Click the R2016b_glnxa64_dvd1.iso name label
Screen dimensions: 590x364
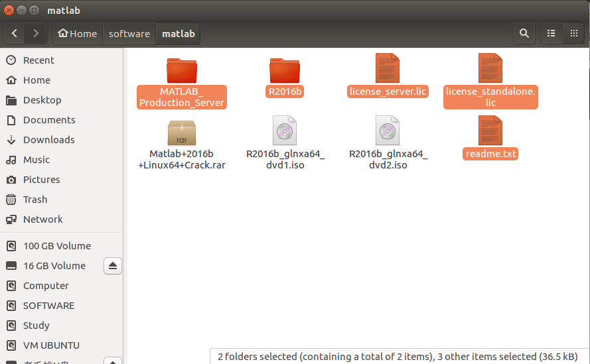pos(285,159)
